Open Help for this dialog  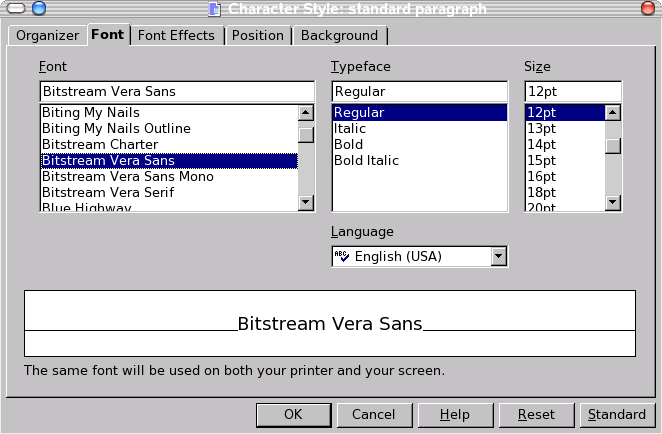point(454,414)
